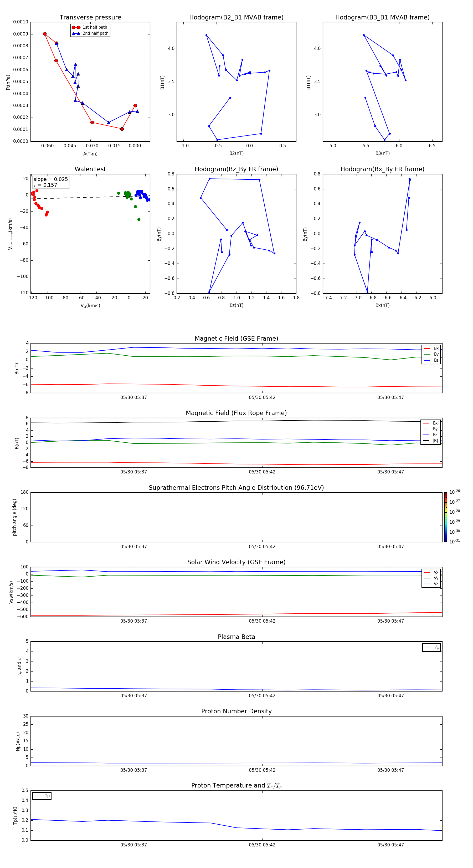
Task: Click the pitch angle color scale bar
Action: [x=446, y=517]
